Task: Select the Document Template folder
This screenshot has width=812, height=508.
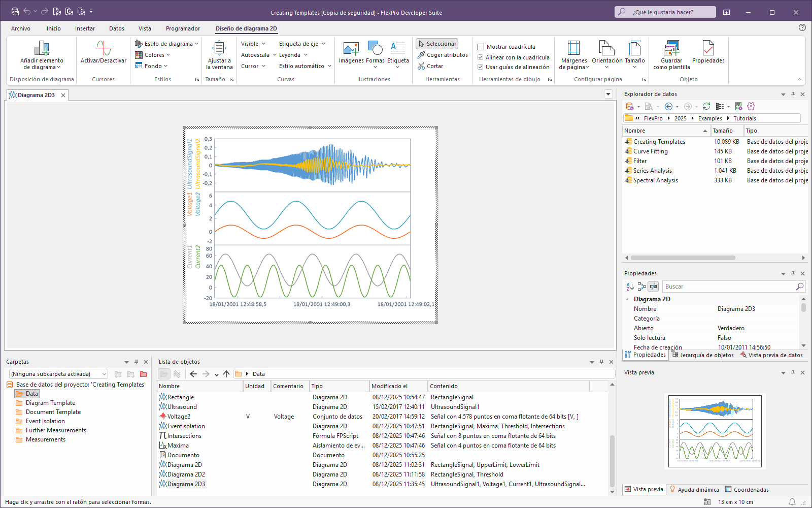Action: [53, 412]
